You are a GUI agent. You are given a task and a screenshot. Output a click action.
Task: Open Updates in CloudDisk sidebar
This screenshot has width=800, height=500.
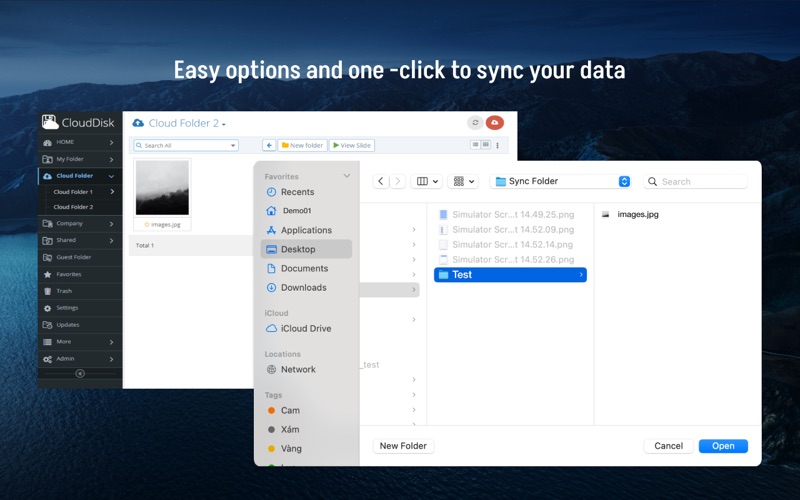pos(80,324)
